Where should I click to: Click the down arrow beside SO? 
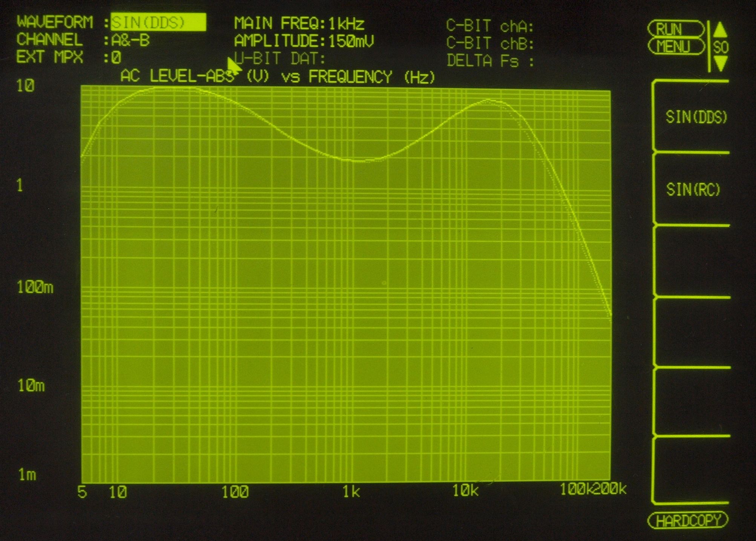coord(721,63)
